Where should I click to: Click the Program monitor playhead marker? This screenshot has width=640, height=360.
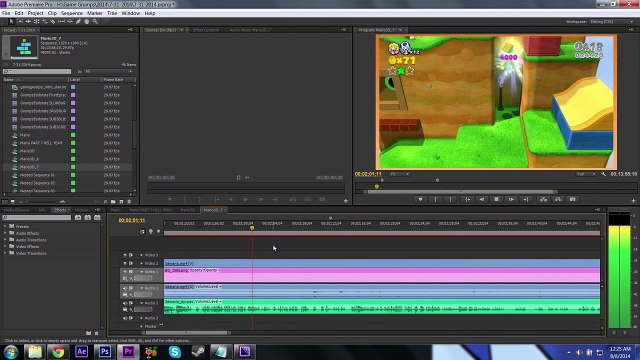pyautogui.click(x=377, y=187)
